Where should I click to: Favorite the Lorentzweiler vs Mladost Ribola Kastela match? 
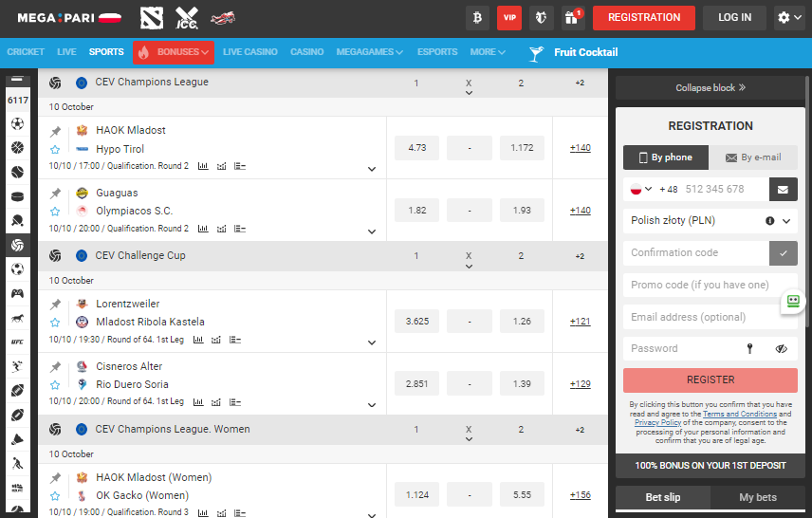55,323
